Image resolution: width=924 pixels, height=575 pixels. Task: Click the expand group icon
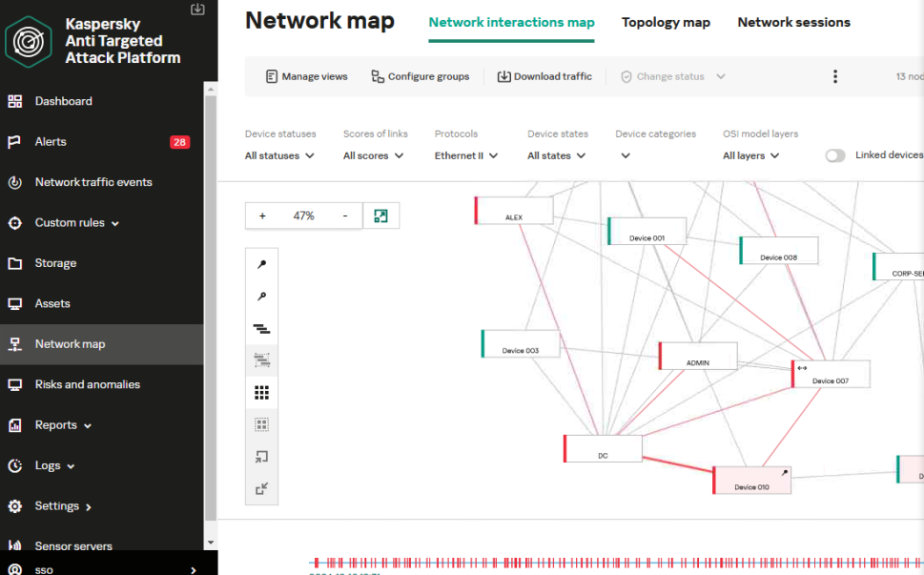click(261, 457)
